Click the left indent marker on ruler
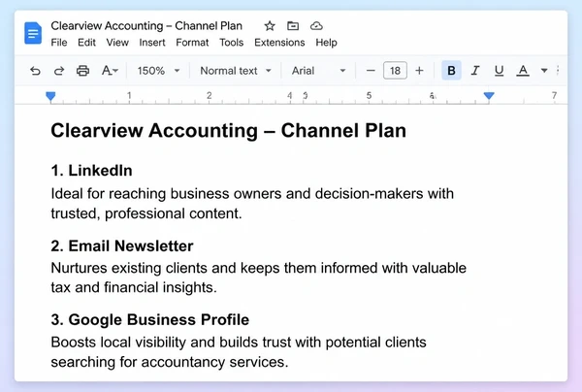This screenshot has height=392, width=582. coord(50,97)
